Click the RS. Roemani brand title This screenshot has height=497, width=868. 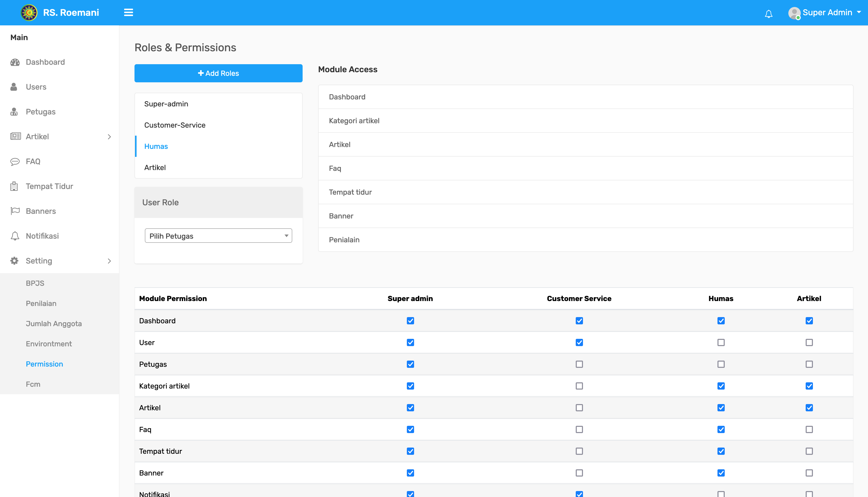click(71, 13)
